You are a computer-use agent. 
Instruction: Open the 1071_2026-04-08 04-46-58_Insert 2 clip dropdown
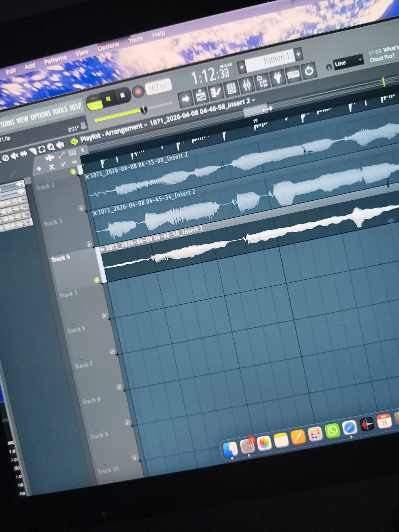[203, 112]
